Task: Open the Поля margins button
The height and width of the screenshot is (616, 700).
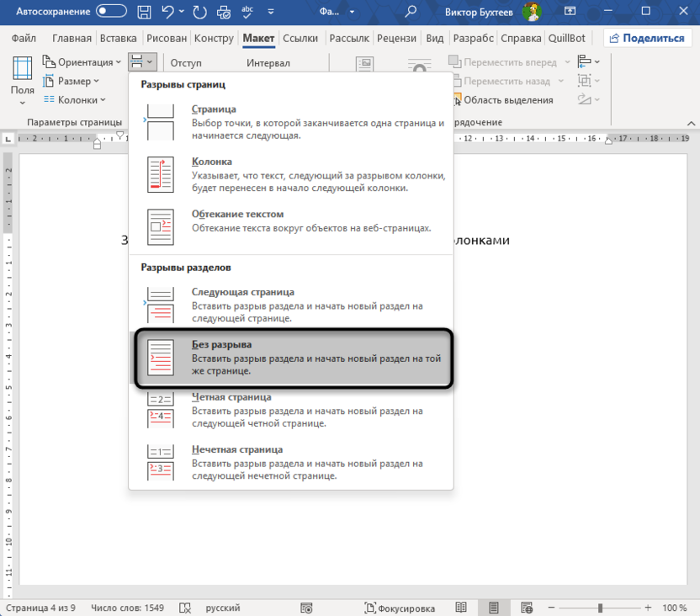Action: coord(23,80)
